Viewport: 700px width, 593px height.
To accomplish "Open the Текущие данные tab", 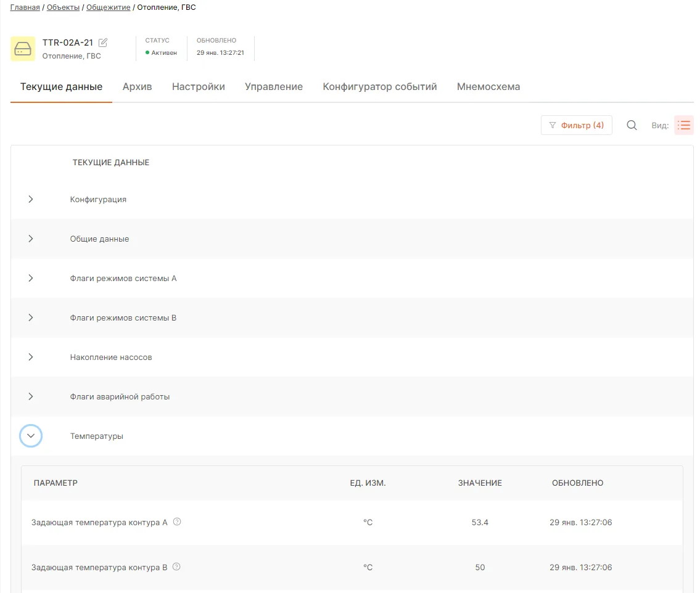I will click(61, 86).
